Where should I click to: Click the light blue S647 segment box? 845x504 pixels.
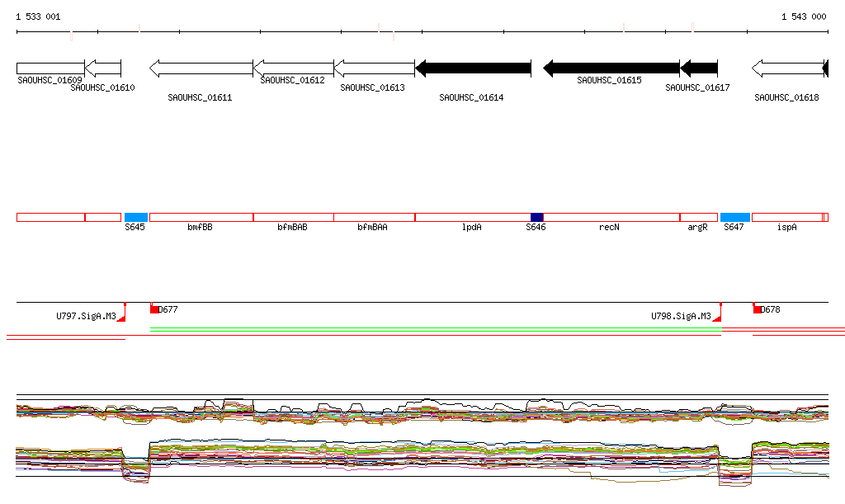click(734, 217)
